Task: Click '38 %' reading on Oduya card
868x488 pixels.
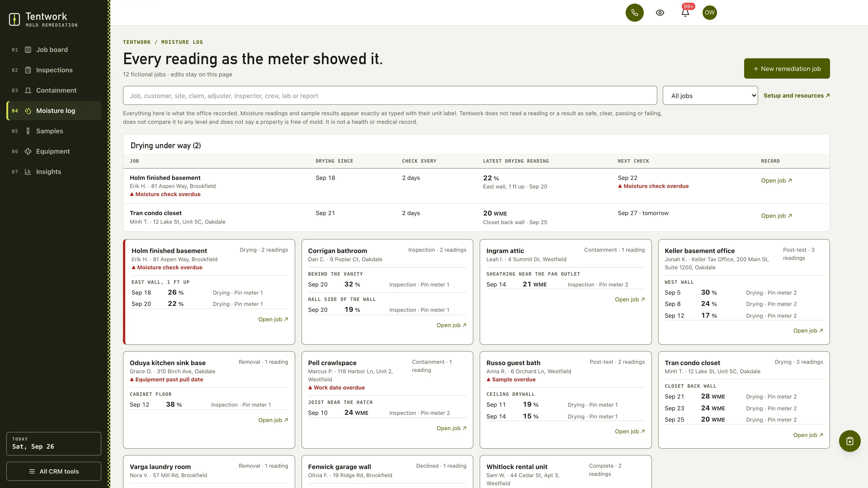Action: [174, 404]
